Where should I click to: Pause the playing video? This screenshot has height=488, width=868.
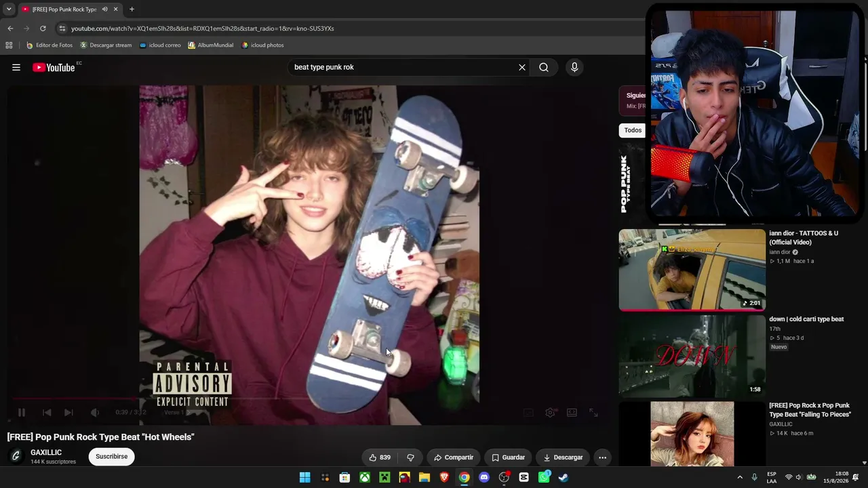(x=21, y=412)
